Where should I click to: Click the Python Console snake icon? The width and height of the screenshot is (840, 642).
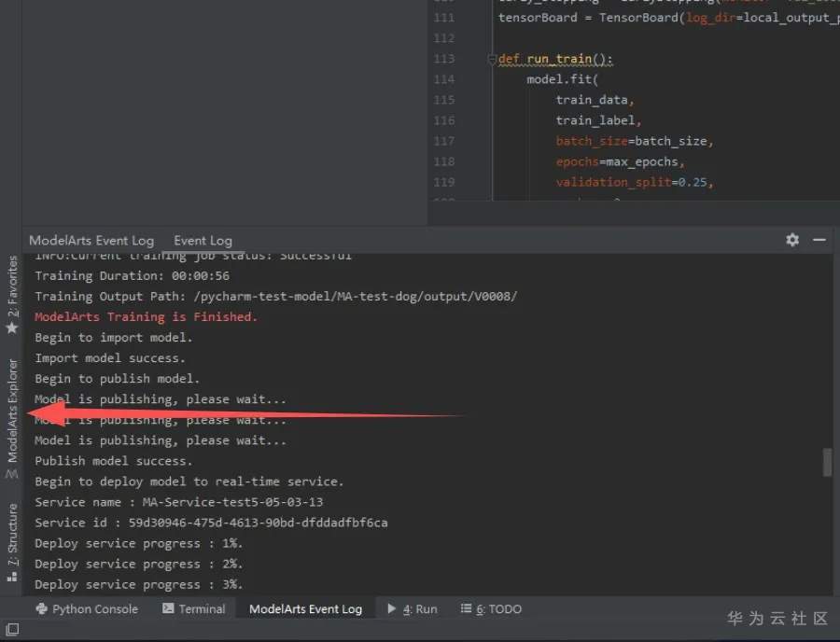[41, 608]
